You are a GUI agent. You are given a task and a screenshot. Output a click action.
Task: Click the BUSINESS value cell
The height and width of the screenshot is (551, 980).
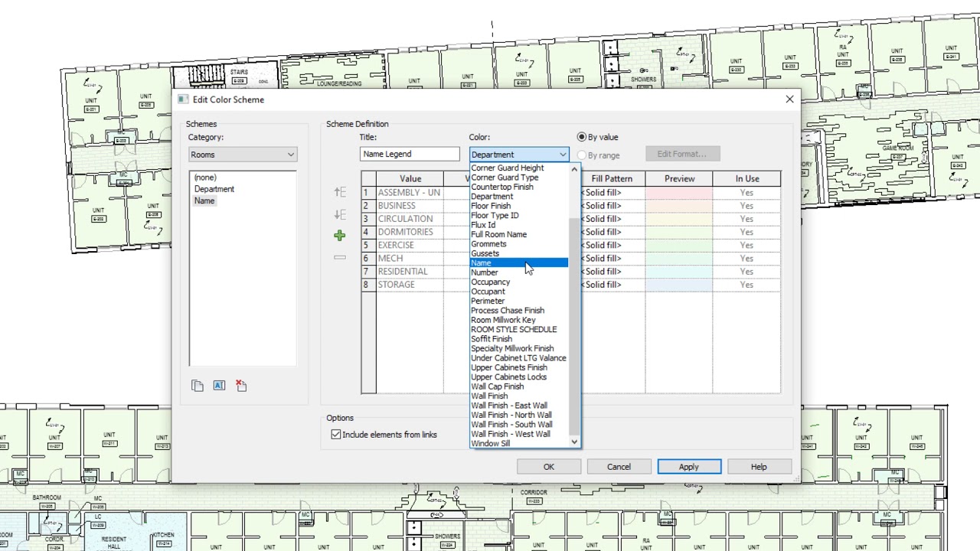point(410,206)
